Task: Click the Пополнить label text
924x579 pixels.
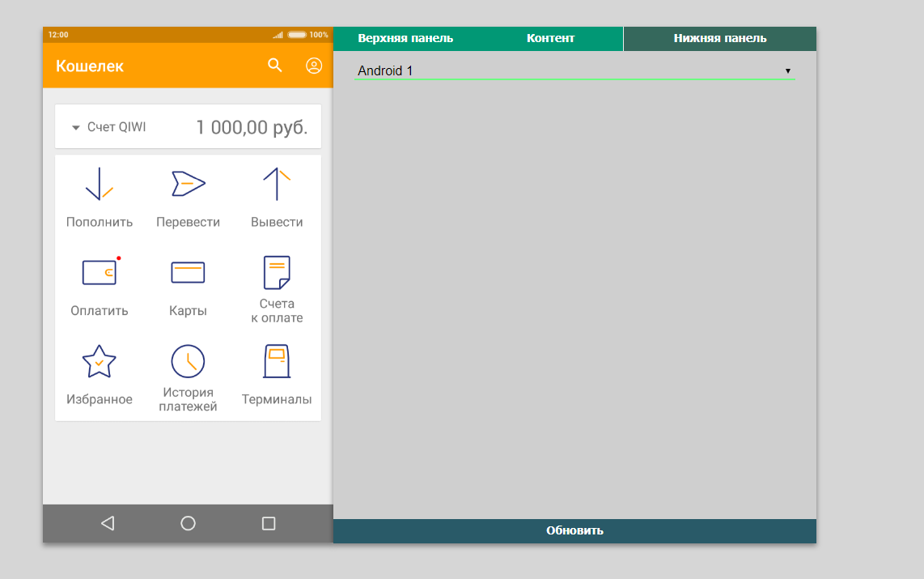Action: (x=99, y=222)
